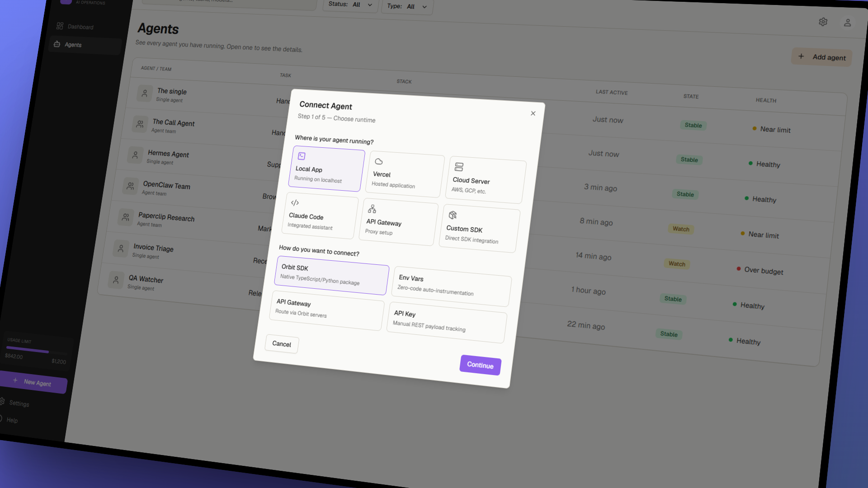
Task: Click the "14 min ago" last active cell
Action: coord(593,256)
